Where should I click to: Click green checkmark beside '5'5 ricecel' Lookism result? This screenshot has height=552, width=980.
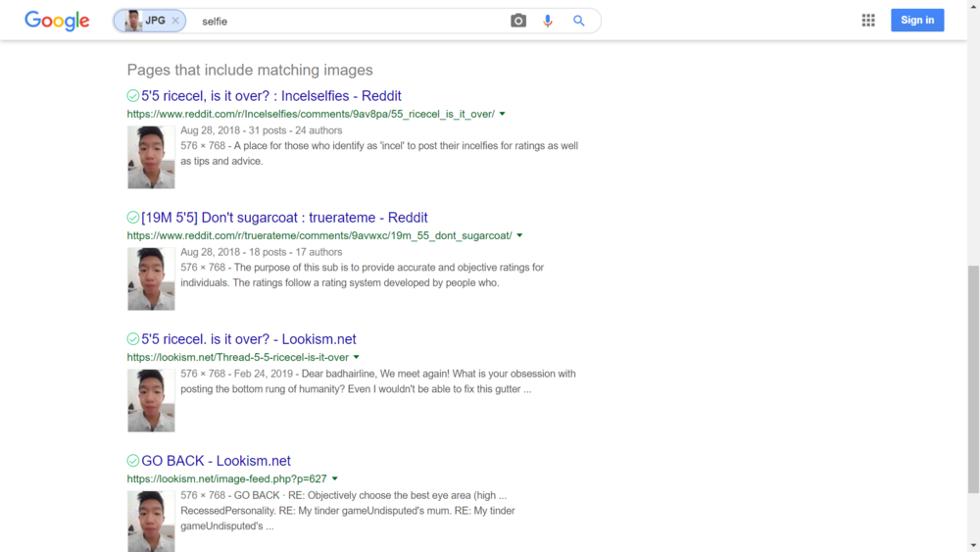click(133, 339)
